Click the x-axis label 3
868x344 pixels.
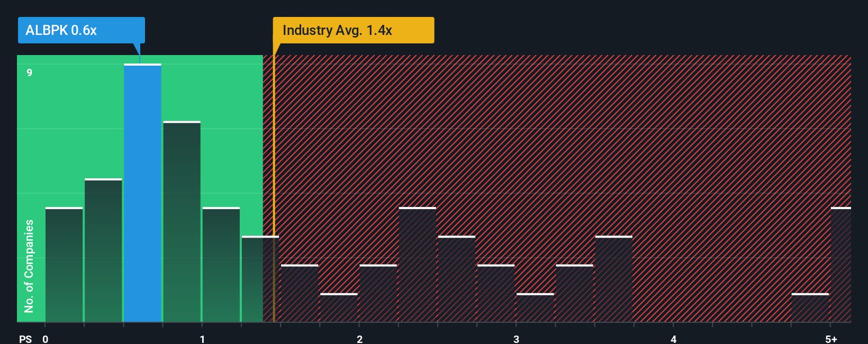point(516,339)
